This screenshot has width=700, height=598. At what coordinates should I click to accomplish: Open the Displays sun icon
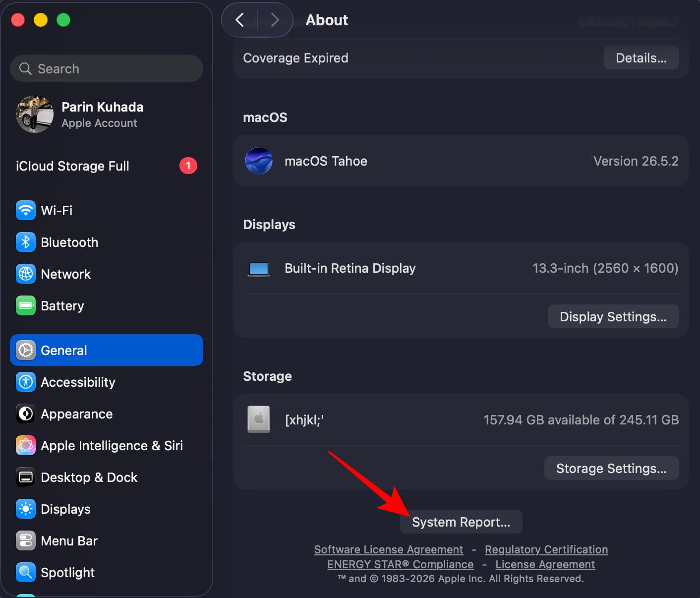(x=26, y=509)
